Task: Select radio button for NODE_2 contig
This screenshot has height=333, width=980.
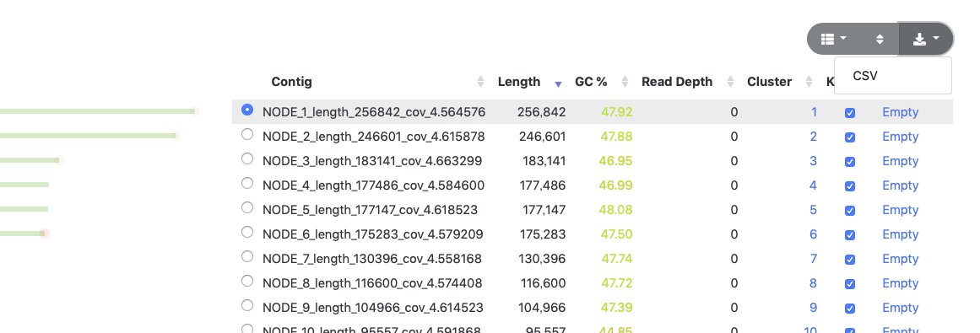Action: (x=247, y=134)
